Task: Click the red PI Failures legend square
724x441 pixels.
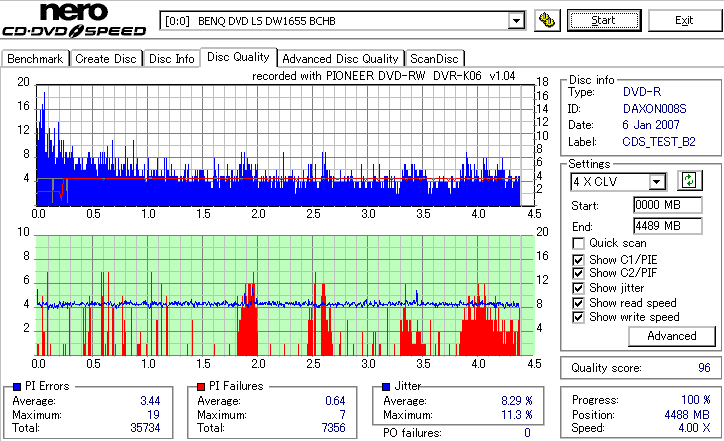Action: [201, 387]
